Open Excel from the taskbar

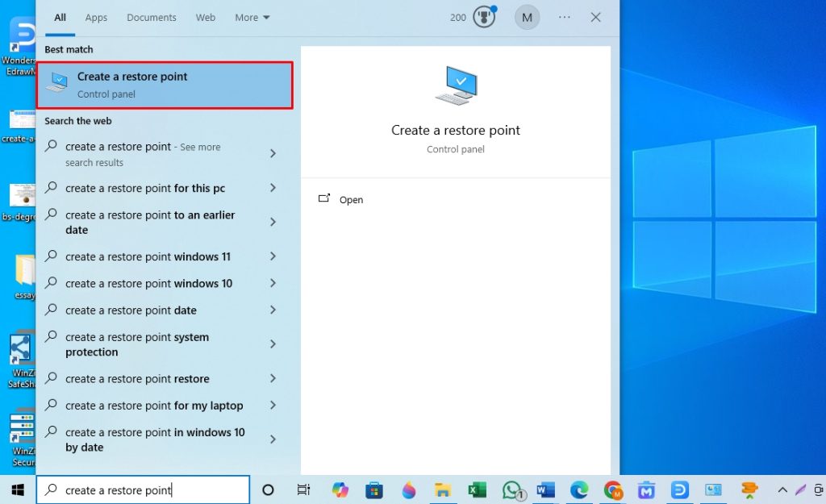coord(477,490)
